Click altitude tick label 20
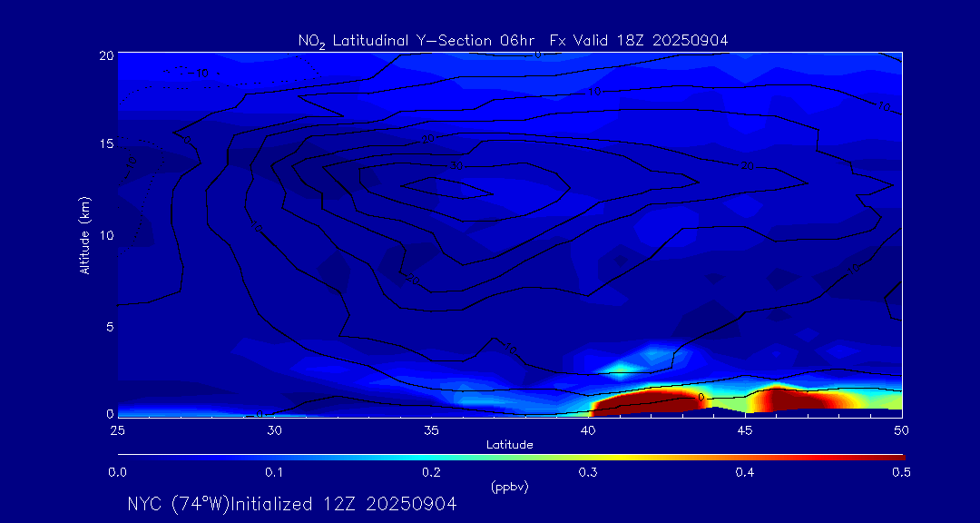This screenshot has height=523, width=980. [106, 54]
